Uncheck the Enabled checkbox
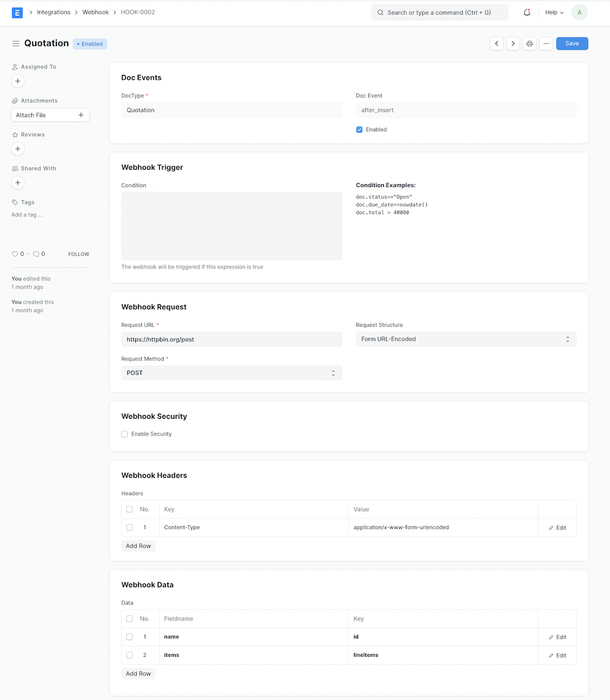Viewport: 610px width, 700px height. pos(359,130)
